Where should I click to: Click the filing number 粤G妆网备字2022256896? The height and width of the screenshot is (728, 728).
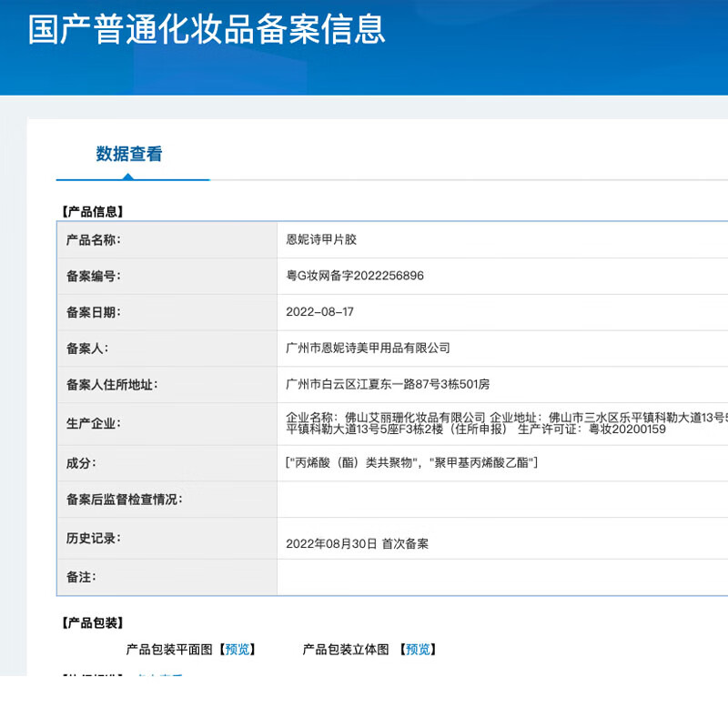tap(355, 276)
